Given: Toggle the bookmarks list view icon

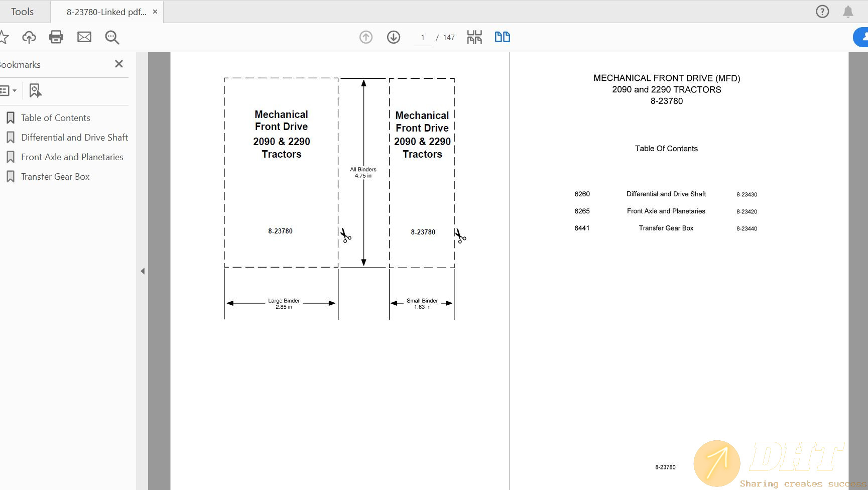Looking at the screenshot, I should 6,90.
